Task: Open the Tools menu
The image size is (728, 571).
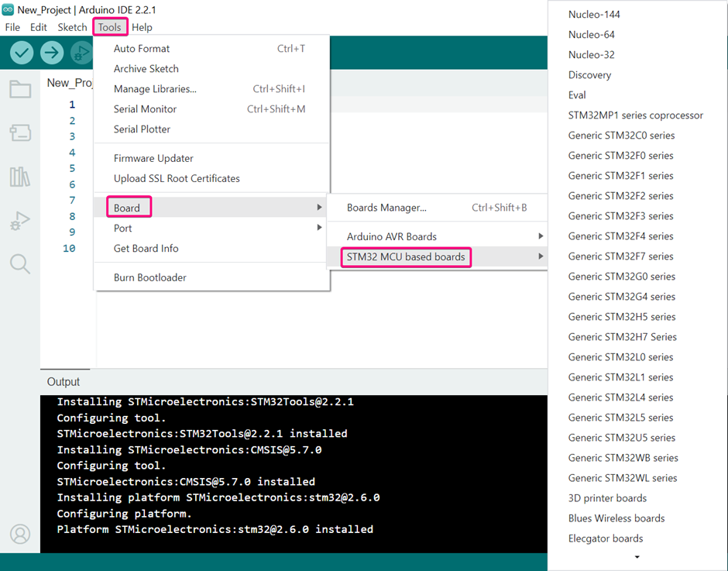Action: 109,27
